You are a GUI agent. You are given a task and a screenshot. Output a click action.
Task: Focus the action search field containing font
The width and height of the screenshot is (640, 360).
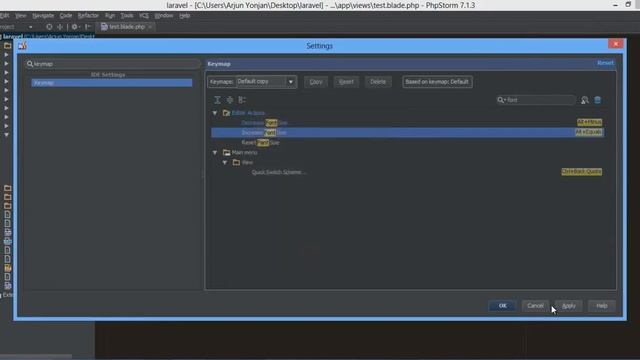point(536,100)
